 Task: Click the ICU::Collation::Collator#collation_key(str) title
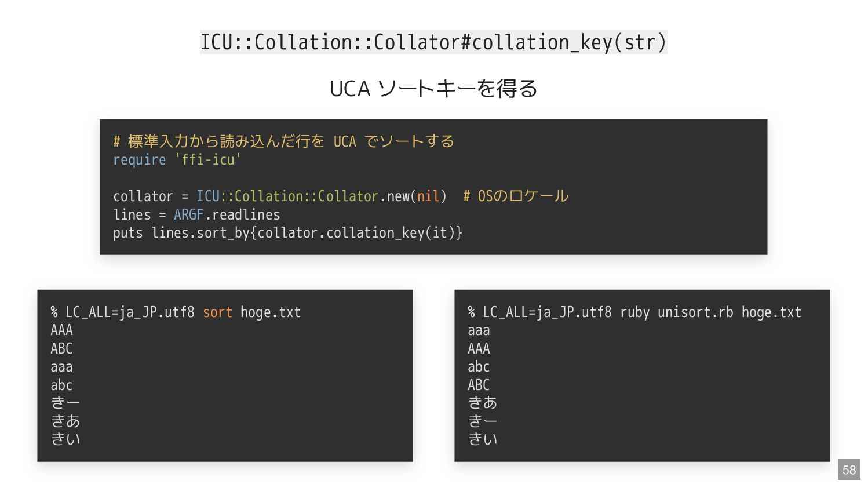click(433, 42)
